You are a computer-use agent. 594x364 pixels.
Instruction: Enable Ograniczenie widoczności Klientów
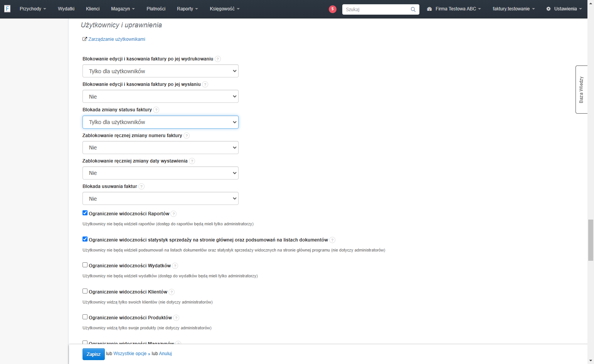(85, 291)
